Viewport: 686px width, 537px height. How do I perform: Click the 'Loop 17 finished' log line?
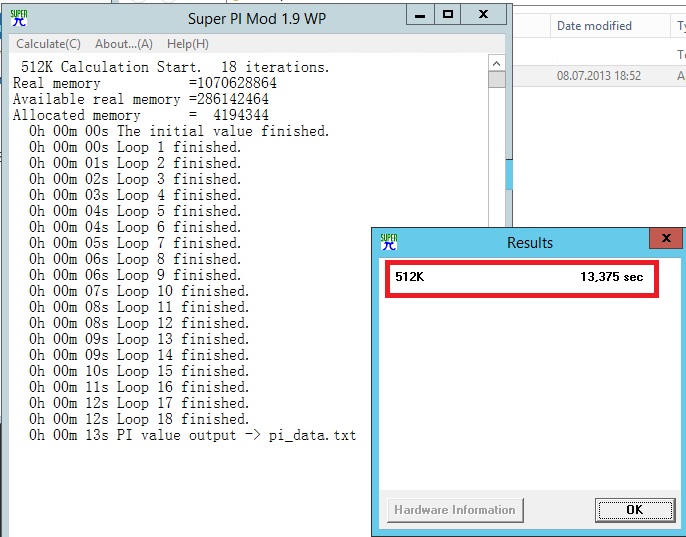coord(139,403)
